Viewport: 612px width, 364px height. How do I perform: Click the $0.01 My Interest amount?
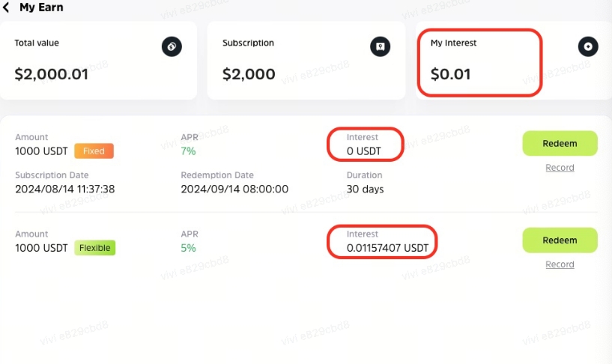[451, 74]
